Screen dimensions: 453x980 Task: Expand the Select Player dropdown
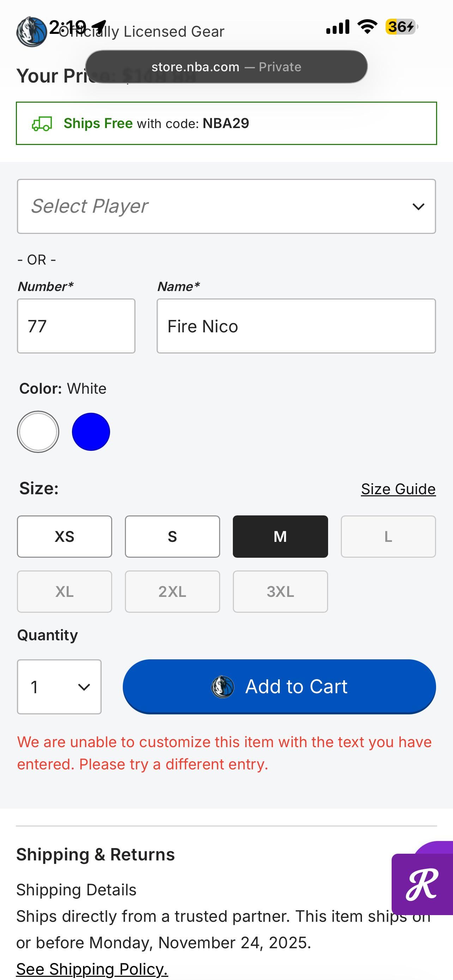pos(226,206)
